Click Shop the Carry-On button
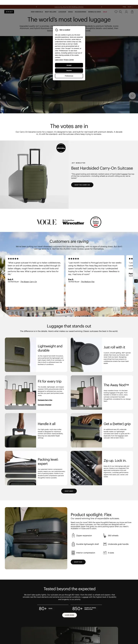The height and width of the screenshot is (644, 138). (82, 185)
